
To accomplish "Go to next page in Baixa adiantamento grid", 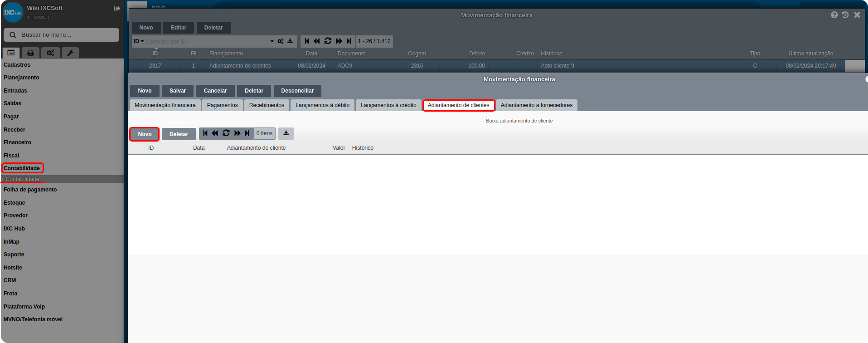I will click(x=237, y=133).
